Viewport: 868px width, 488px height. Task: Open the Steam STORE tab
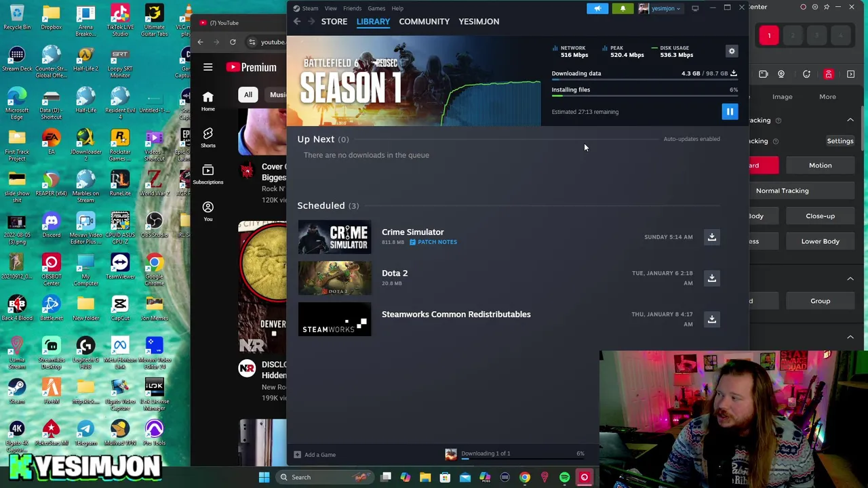tap(334, 22)
